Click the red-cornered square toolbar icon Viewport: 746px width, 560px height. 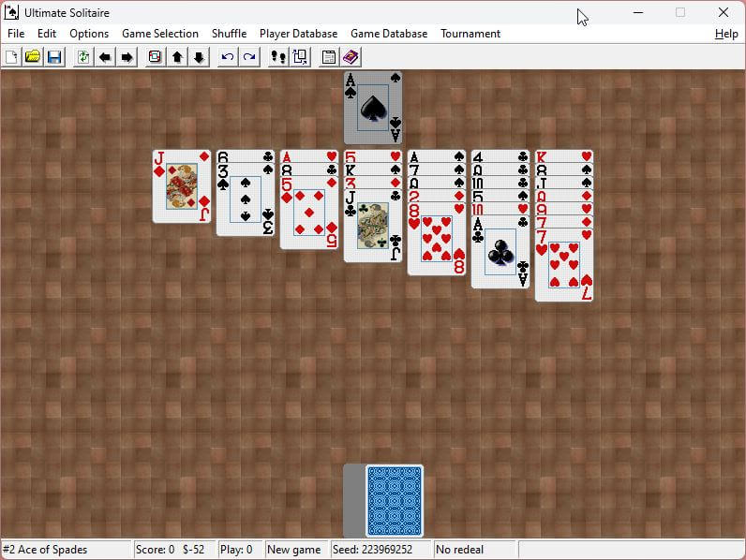pyautogui.click(x=155, y=57)
